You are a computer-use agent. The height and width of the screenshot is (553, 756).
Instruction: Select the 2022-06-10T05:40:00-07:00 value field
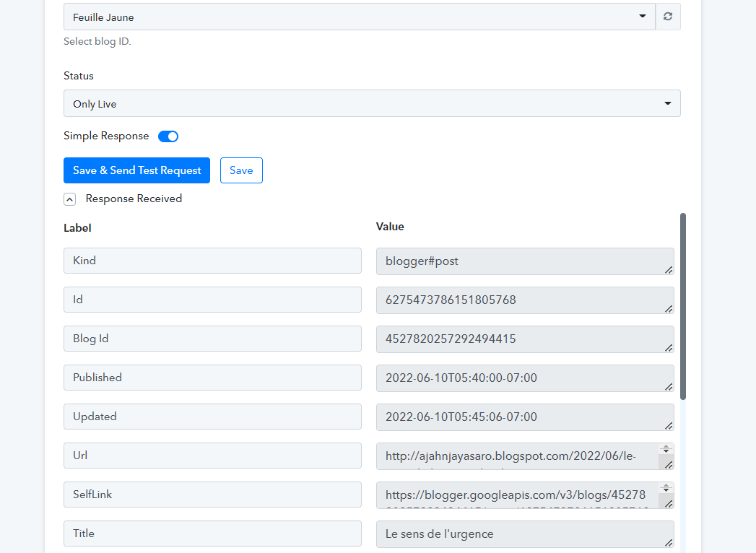coord(525,378)
